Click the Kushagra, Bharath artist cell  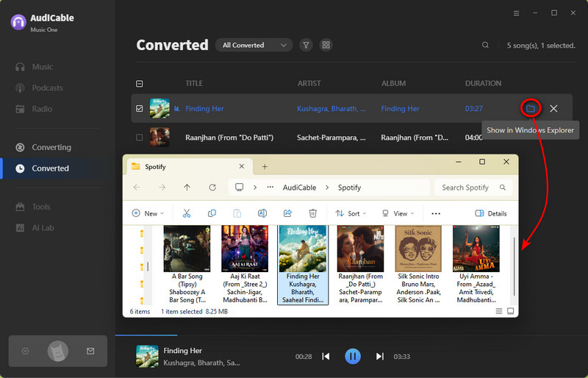click(331, 109)
